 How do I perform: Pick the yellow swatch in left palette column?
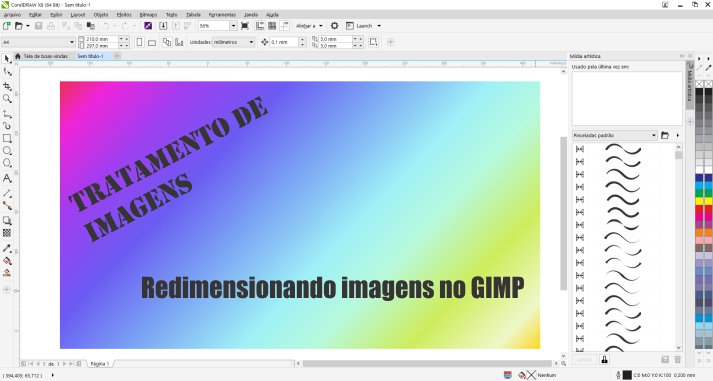click(699, 201)
